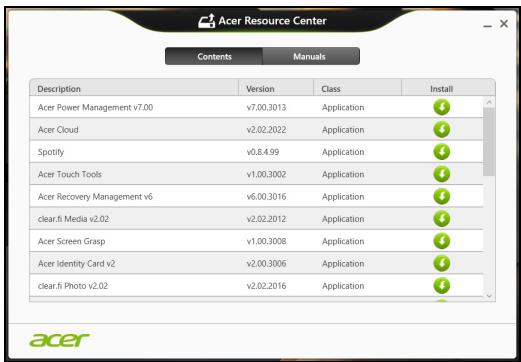
Task: Click version 'v7.00.3013' cell
Action: (266, 107)
